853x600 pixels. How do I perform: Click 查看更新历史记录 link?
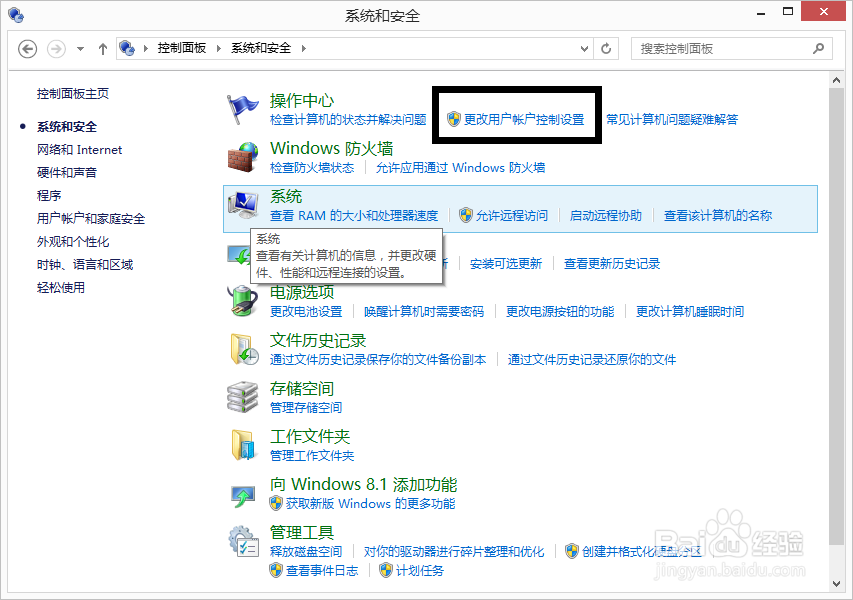click(612, 264)
